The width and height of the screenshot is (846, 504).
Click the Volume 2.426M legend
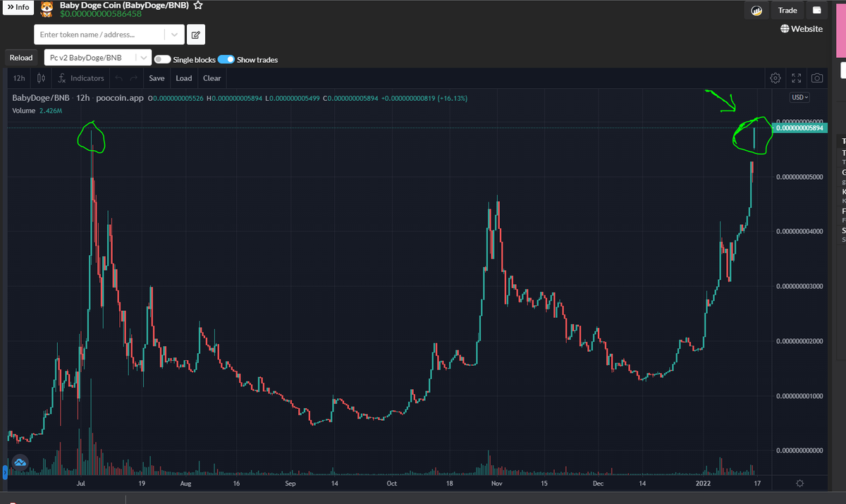37,111
